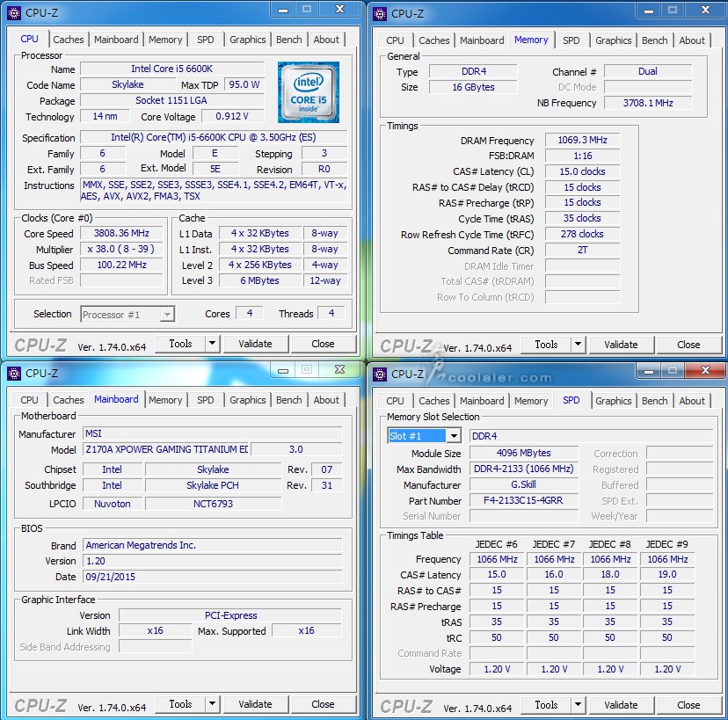This screenshot has width=728, height=720.
Task: Open About tab in the Memory window
Action: tap(692, 40)
